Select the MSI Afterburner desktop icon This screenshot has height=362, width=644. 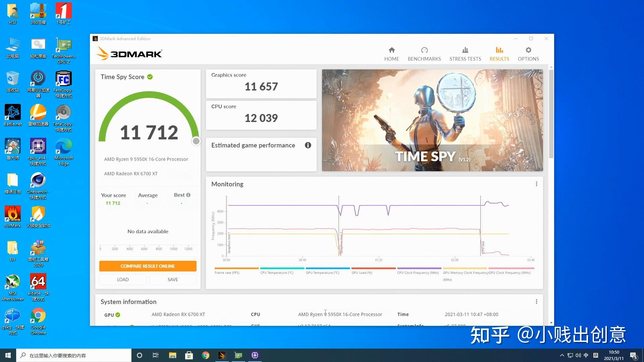point(12,288)
